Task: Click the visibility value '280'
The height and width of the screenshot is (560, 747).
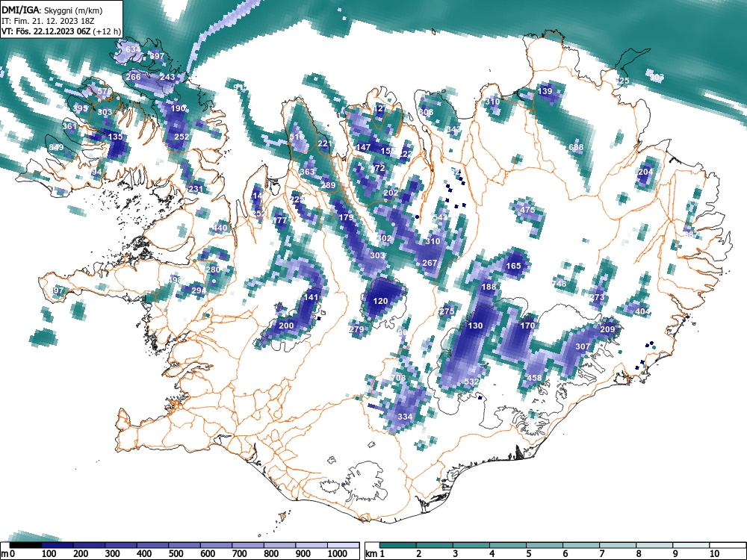Action: coord(213,270)
